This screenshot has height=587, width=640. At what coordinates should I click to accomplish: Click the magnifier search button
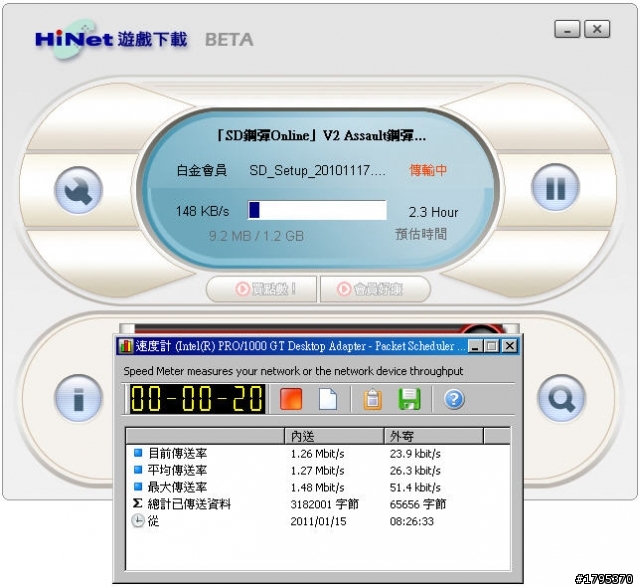pos(562,398)
